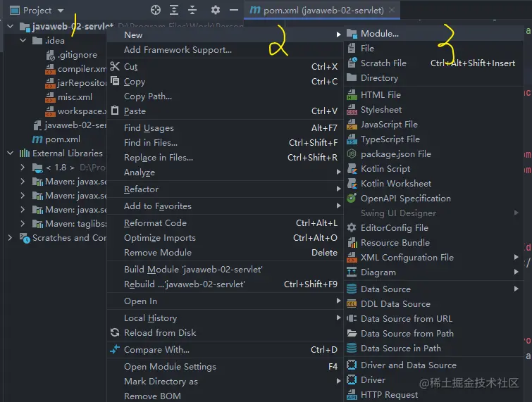Choose Replace in Files...
Screen dimensions: 532x402
tap(225, 158)
